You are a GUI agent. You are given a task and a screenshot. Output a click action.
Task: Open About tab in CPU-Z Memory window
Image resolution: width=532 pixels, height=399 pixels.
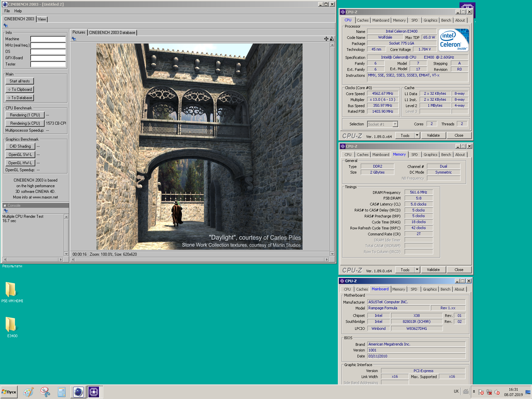pos(460,155)
